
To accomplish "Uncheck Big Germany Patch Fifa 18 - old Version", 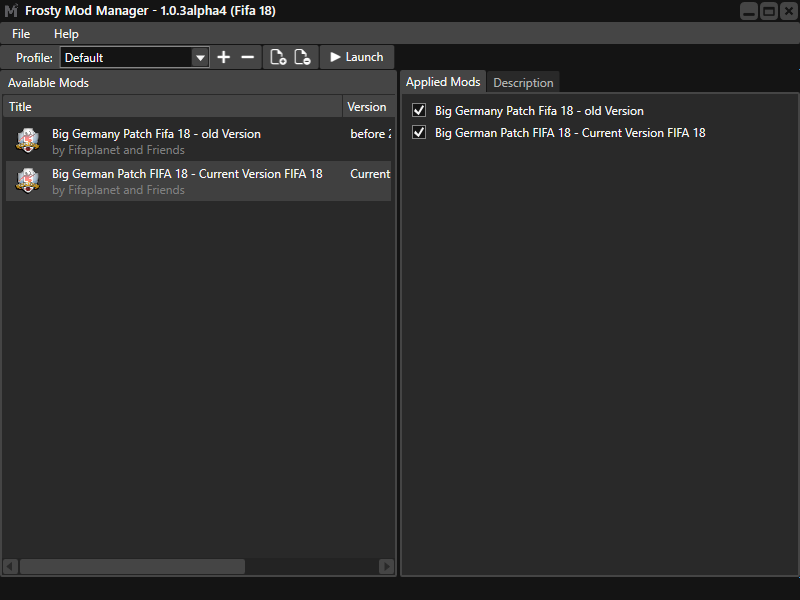I will click(x=419, y=110).
